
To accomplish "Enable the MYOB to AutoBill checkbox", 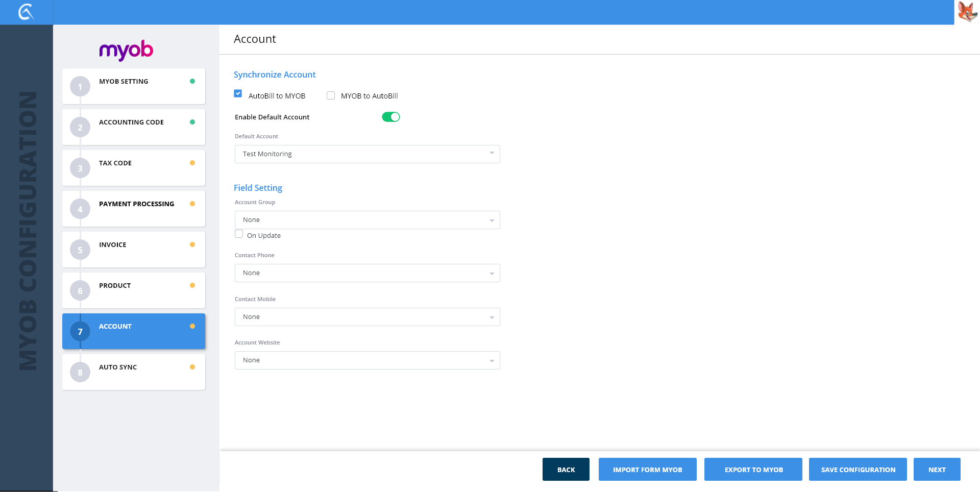I will [331, 95].
